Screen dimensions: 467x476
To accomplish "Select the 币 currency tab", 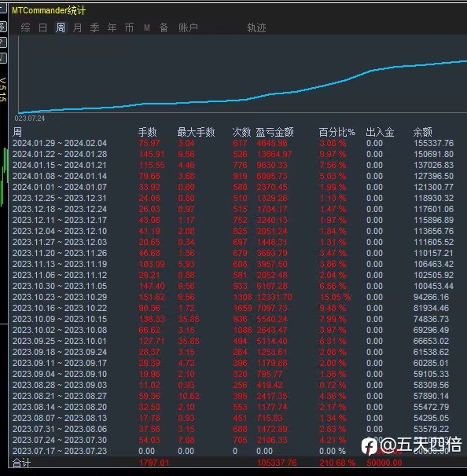I will click(x=130, y=28).
